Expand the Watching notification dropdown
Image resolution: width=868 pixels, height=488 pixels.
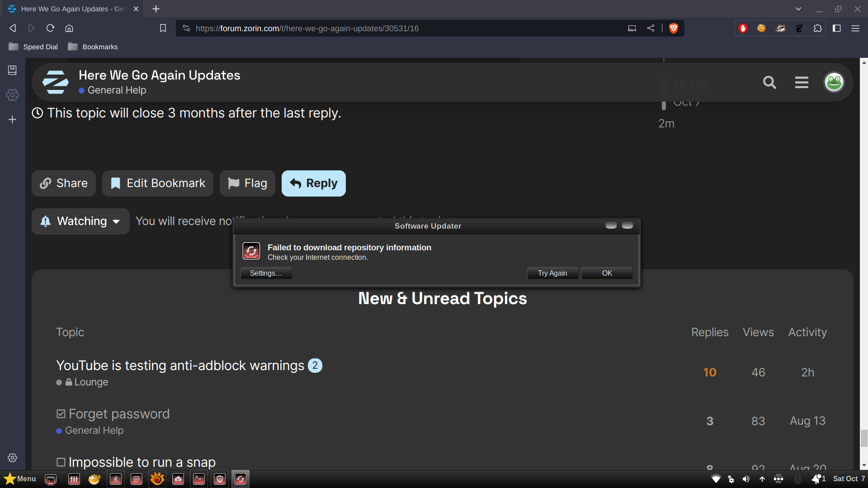[80, 221]
